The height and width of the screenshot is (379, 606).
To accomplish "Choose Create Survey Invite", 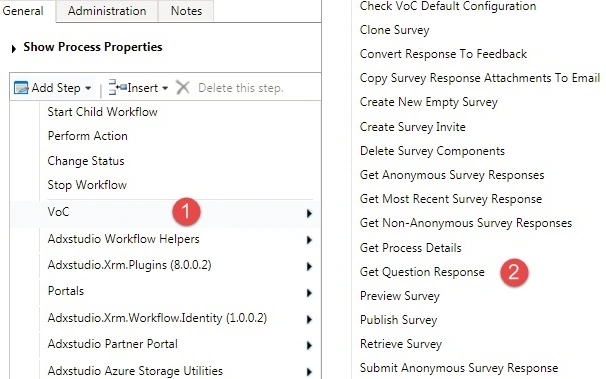I will (413, 127).
